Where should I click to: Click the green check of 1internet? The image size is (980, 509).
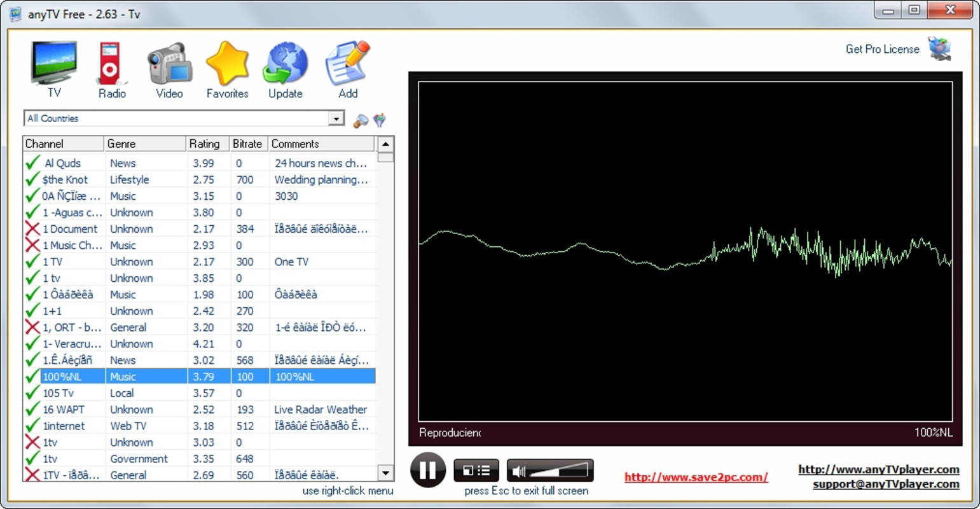click(x=32, y=426)
